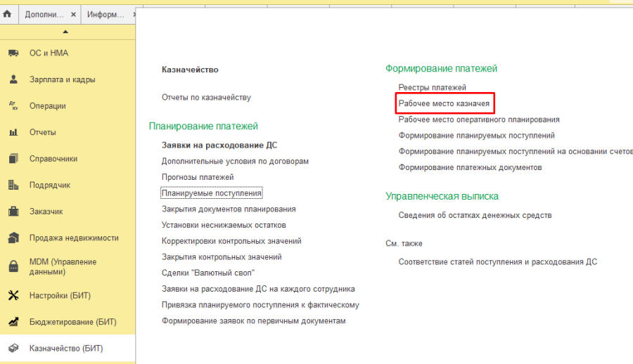Image resolution: width=633 pixels, height=364 pixels.
Task: Click the Заказчик briefcase icon
Action: 13,212
